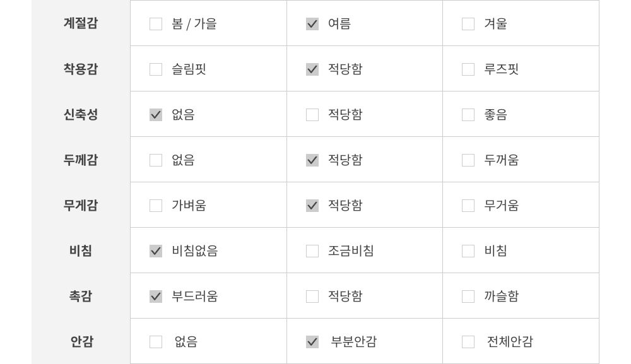631x364 pixels.
Task: Check 적당함 in the 신축성 row
Action: tap(312, 115)
